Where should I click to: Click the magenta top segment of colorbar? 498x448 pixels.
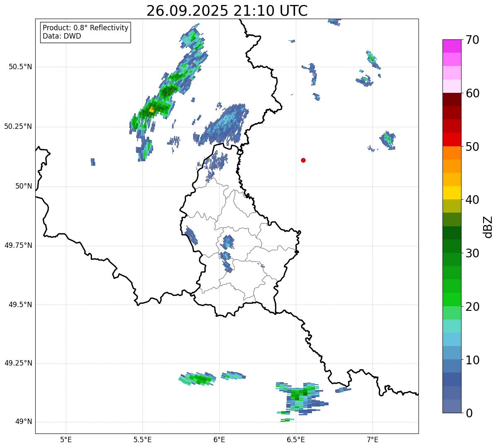(452, 46)
